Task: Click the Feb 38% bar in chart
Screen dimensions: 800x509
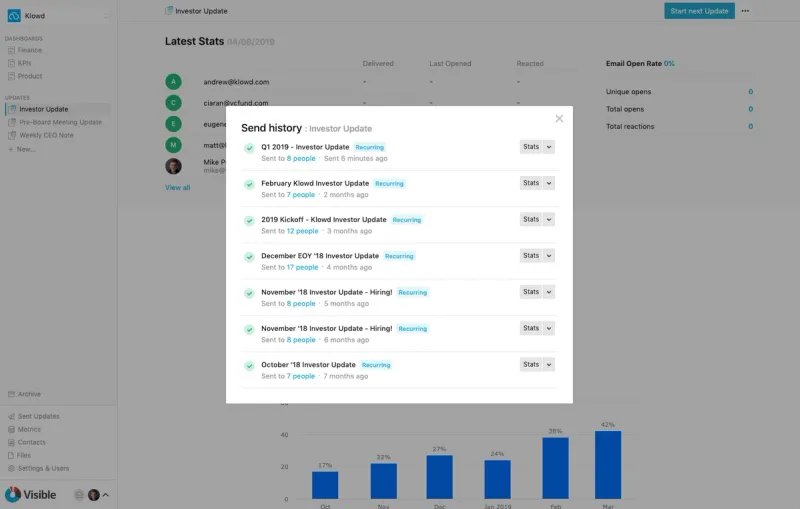Action: pos(555,468)
